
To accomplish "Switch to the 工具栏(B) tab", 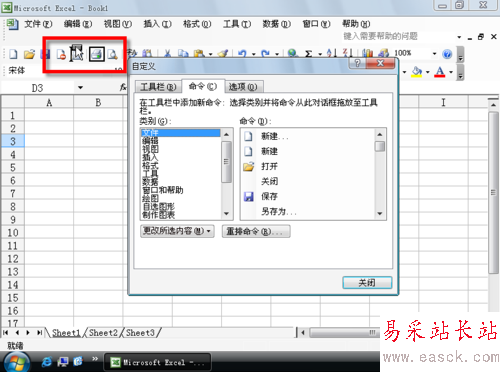I will coord(158,87).
